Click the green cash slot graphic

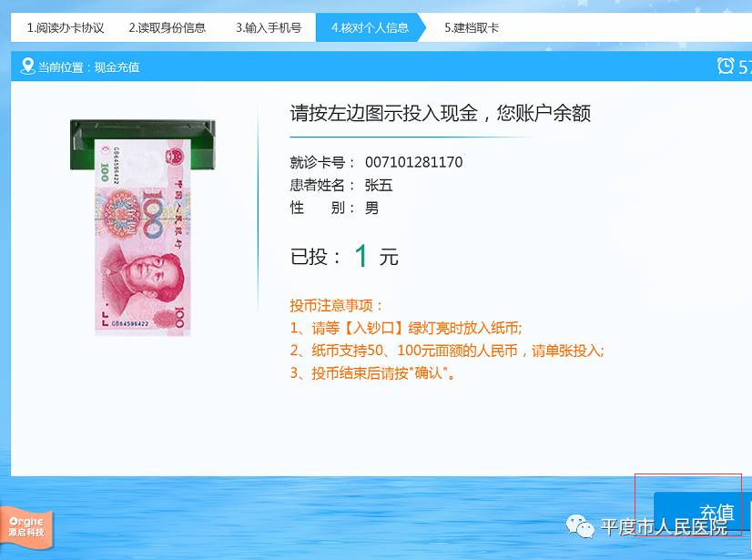(x=142, y=145)
